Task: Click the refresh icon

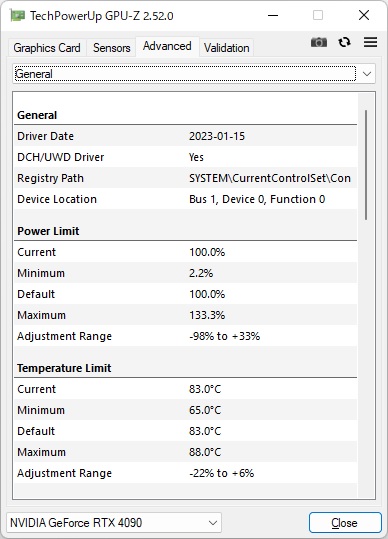Action: point(344,42)
